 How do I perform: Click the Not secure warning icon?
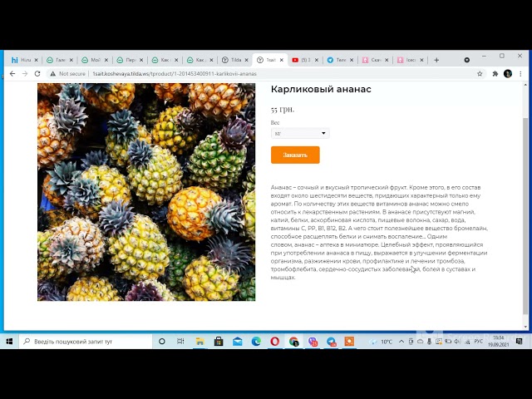pyautogui.click(x=53, y=74)
